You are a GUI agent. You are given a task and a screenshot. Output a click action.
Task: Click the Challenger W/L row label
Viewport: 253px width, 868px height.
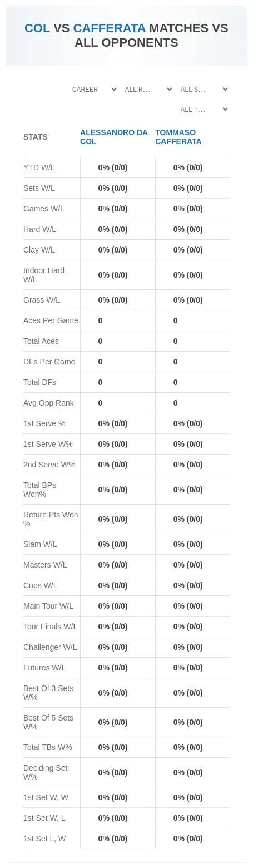coord(50,647)
